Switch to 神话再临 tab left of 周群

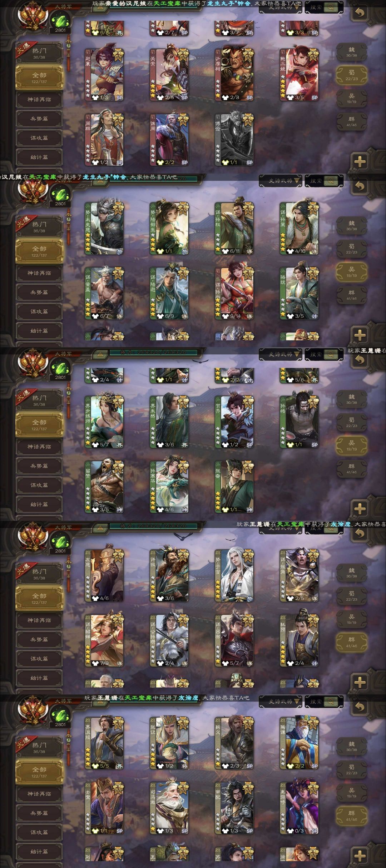click(x=39, y=99)
